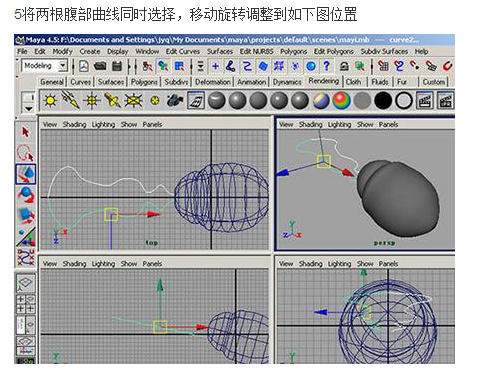Pick the Show Manipulator tool
The image size is (490, 380).
(25, 236)
